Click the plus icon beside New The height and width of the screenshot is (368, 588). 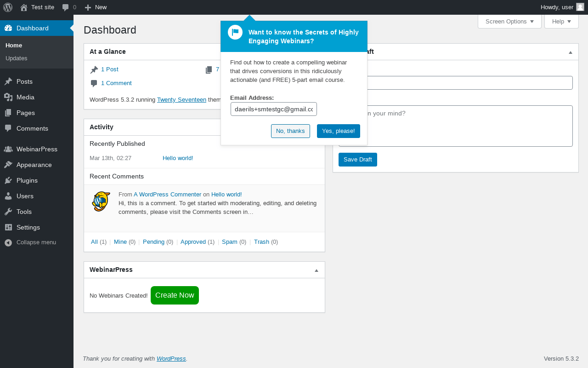coord(88,7)
